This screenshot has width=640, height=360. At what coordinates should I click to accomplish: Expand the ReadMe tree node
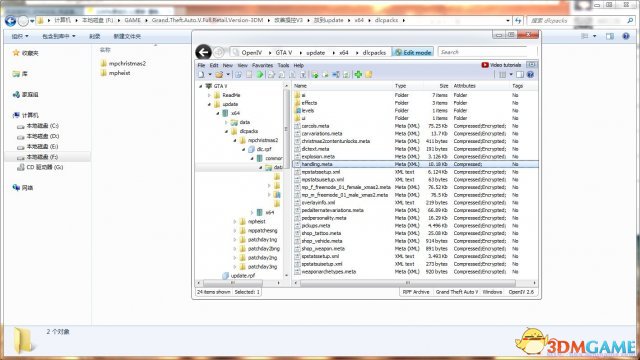[209, 95]
